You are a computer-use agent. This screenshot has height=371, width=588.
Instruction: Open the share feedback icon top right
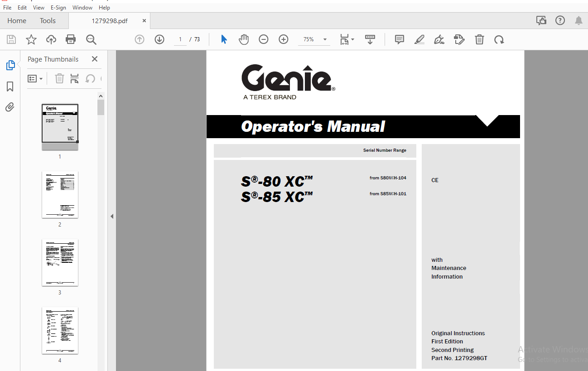tap(541, 20)
